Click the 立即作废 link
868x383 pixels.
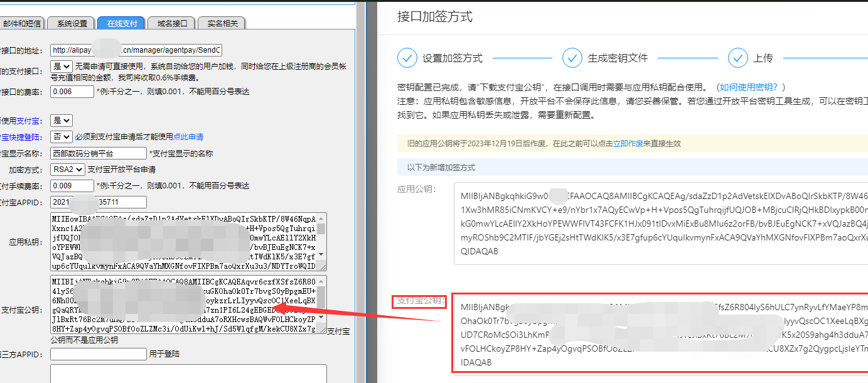coord(628,143)
